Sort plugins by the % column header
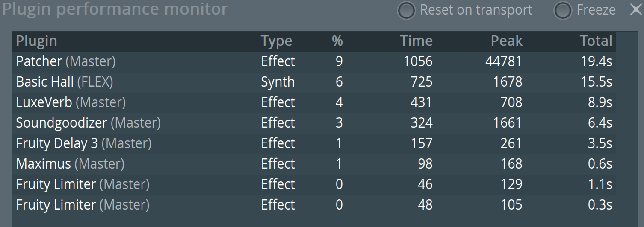644x227 pixels. (337, 41)
